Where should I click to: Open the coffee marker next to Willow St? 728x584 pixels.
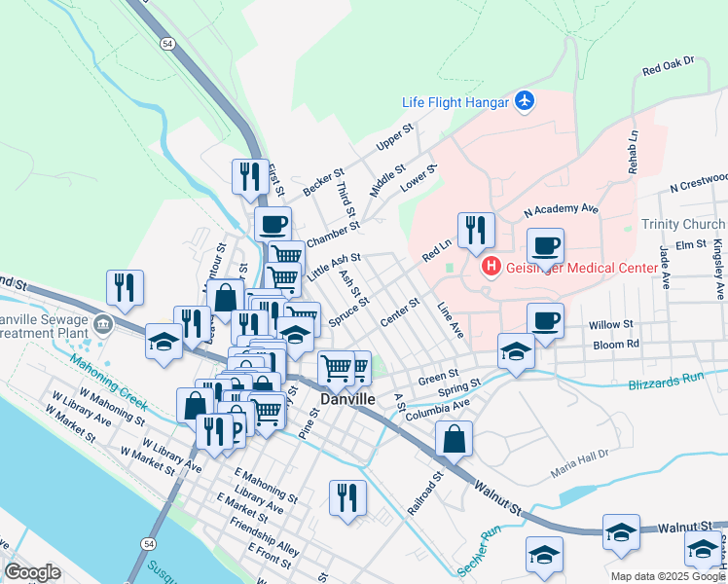pyautogui.click(x=546, y=324)
